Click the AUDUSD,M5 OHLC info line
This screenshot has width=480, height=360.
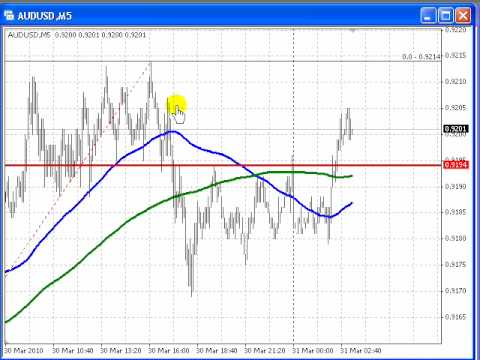(77, 35)
